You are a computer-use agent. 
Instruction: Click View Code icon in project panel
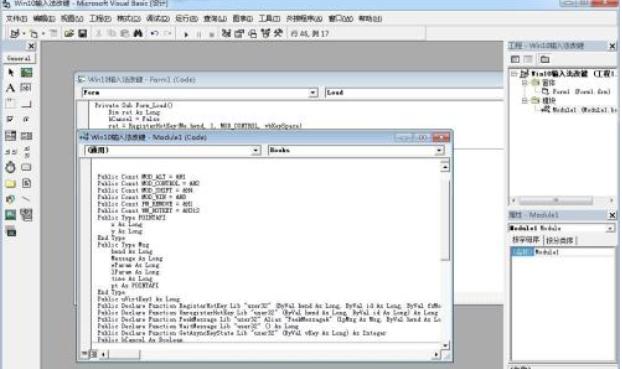pos(515,59)
